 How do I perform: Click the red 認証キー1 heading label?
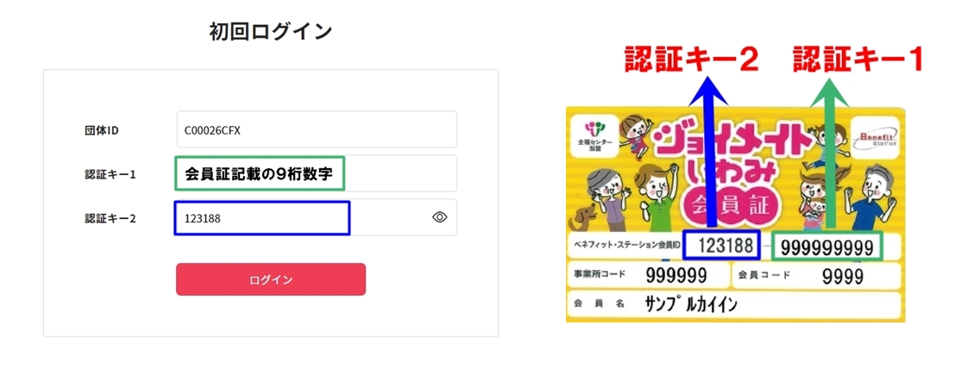[x=858, y=60]
